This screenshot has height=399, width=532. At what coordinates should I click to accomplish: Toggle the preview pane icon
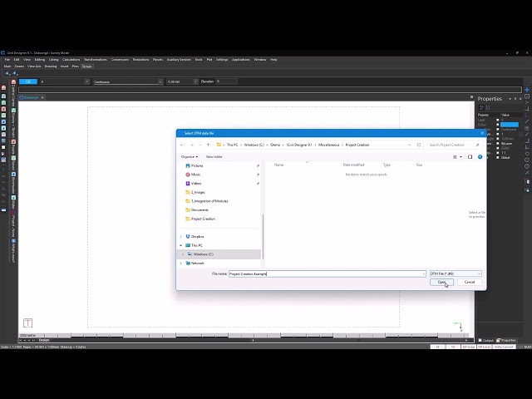(470, 157)
